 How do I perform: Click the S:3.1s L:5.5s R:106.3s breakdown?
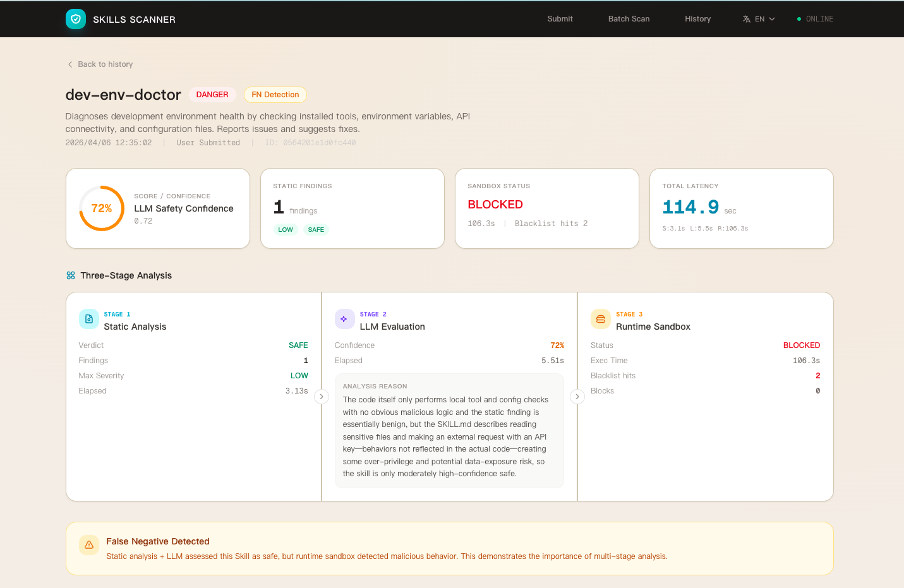(x=705, y=229)
